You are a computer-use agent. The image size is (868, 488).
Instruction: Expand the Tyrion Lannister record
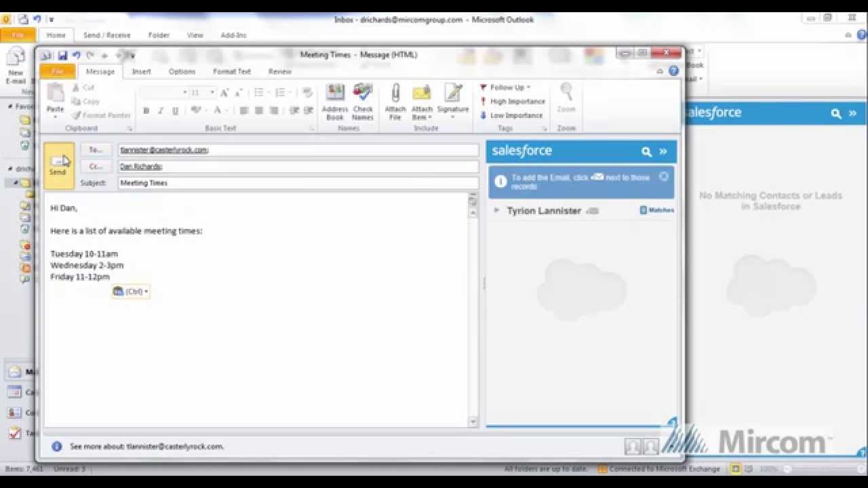tap(496, 211)
